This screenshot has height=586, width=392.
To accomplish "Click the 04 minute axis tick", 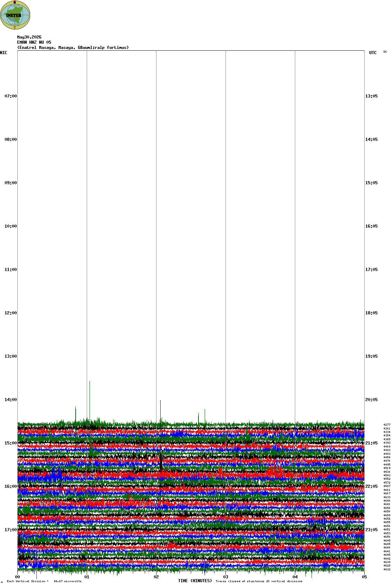I will coord(295,577).
